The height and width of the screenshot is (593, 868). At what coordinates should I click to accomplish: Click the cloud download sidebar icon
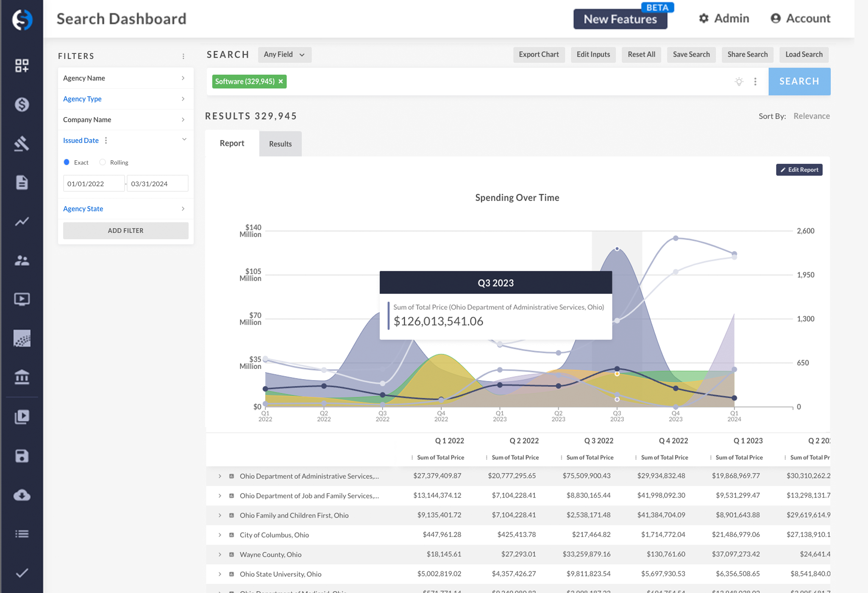22,495
